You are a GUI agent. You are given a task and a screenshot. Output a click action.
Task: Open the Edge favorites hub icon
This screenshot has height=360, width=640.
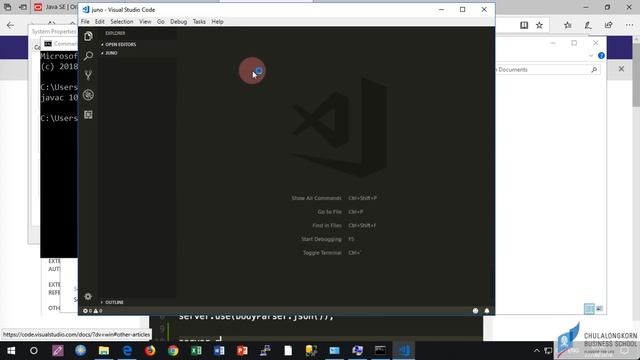pyautogui.click(x=568, y=25)
